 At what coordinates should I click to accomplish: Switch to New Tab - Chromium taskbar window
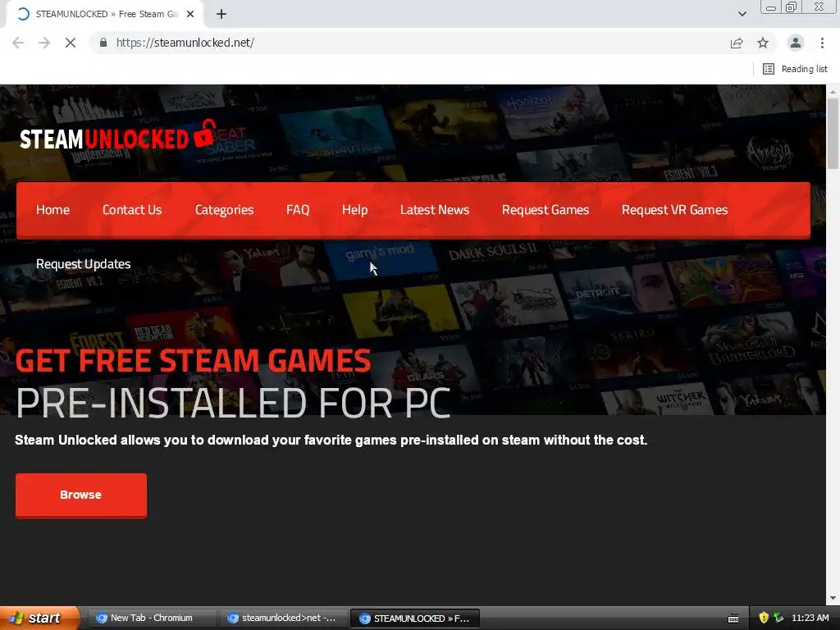click(x=151, y=619)
